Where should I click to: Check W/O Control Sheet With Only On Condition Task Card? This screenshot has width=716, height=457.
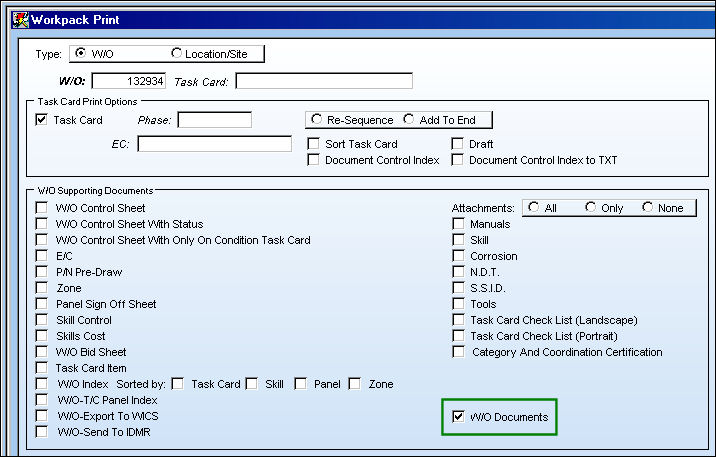tap(42, 240)
